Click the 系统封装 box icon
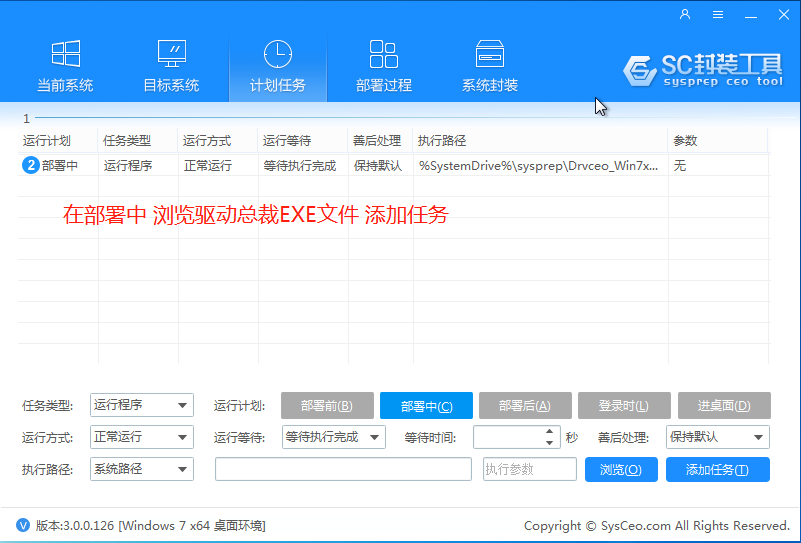801x543 pixels. click(x=489, y=54)
